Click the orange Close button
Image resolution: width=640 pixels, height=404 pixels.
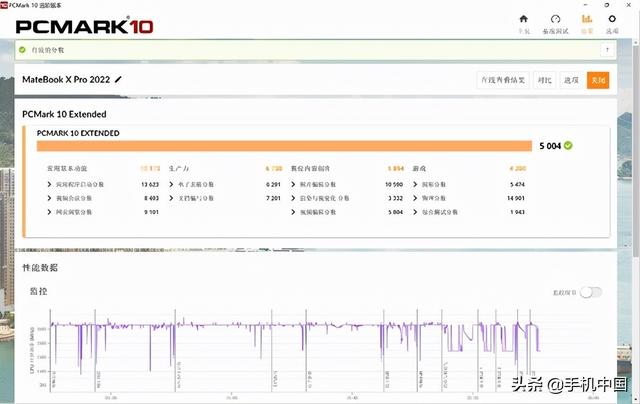click(598, 80)
